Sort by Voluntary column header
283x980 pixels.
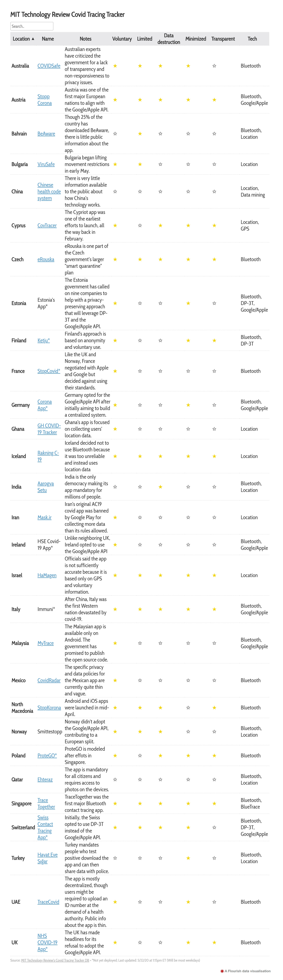pyautogui.click(x=122, y=39)
